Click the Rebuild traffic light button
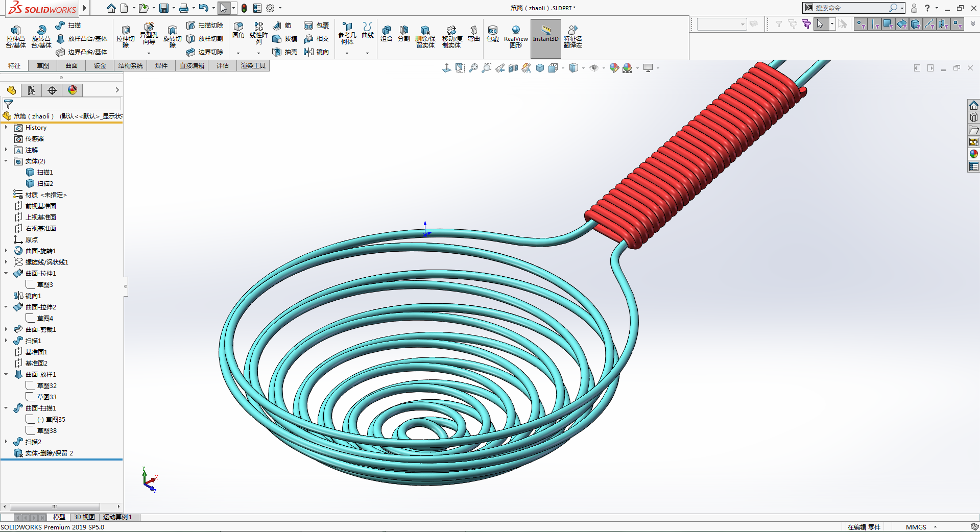 click(244, 8)
